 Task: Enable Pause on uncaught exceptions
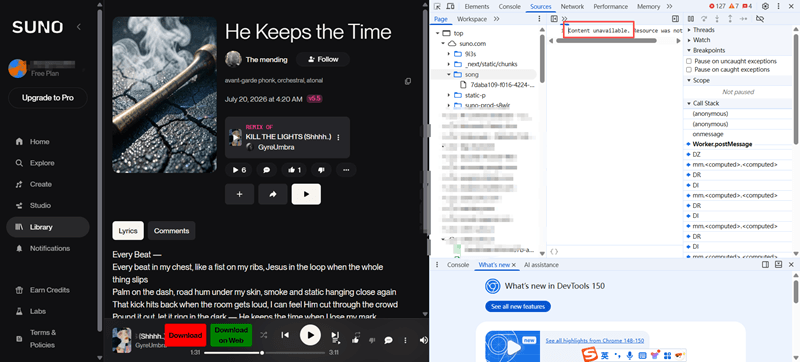pos(689,61)
